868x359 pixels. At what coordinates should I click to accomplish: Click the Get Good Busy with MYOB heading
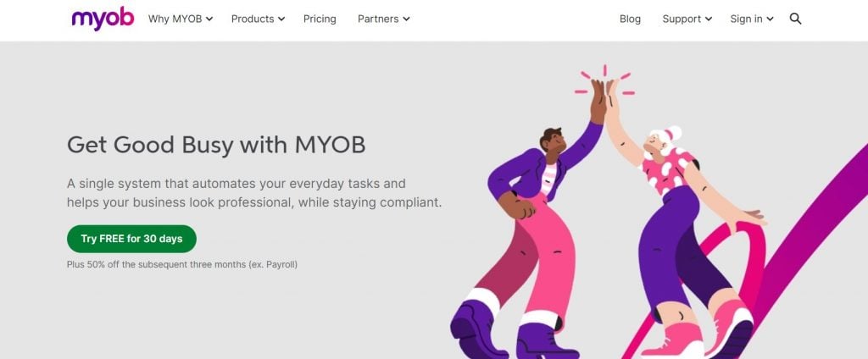(x=216, y=145)
